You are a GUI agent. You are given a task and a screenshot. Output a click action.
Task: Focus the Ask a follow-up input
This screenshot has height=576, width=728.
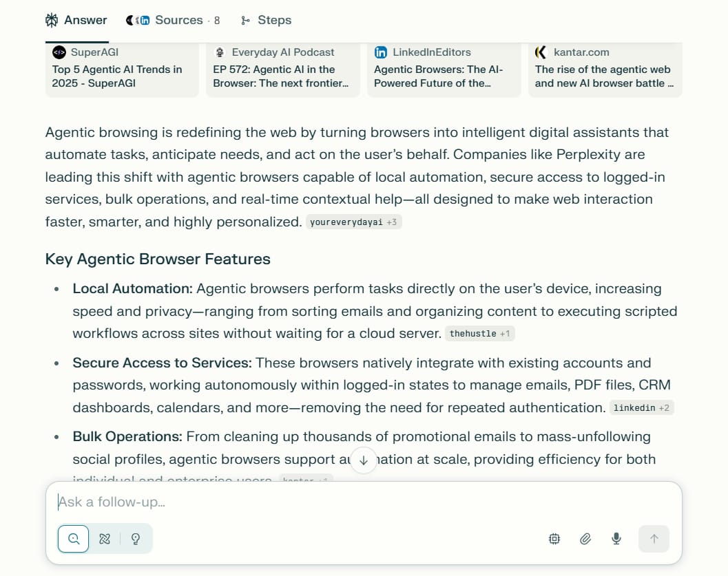[x=364, y=502]
